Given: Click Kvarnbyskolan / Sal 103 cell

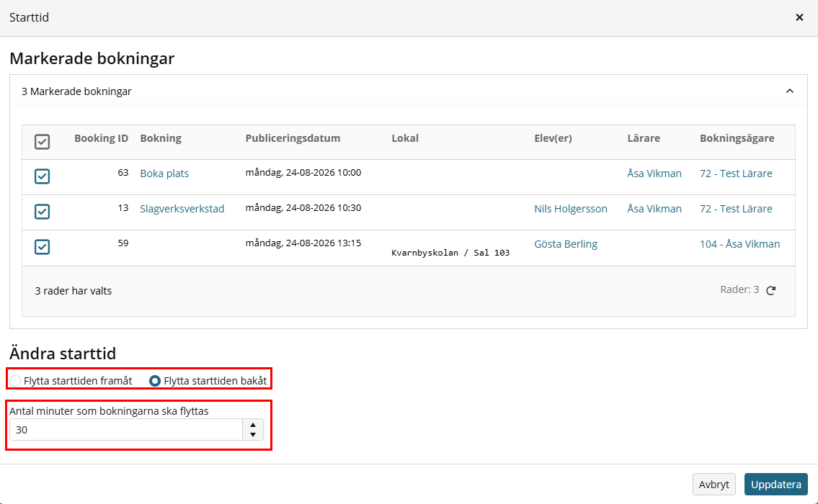Looking at the screenshot, I should 450,253.
